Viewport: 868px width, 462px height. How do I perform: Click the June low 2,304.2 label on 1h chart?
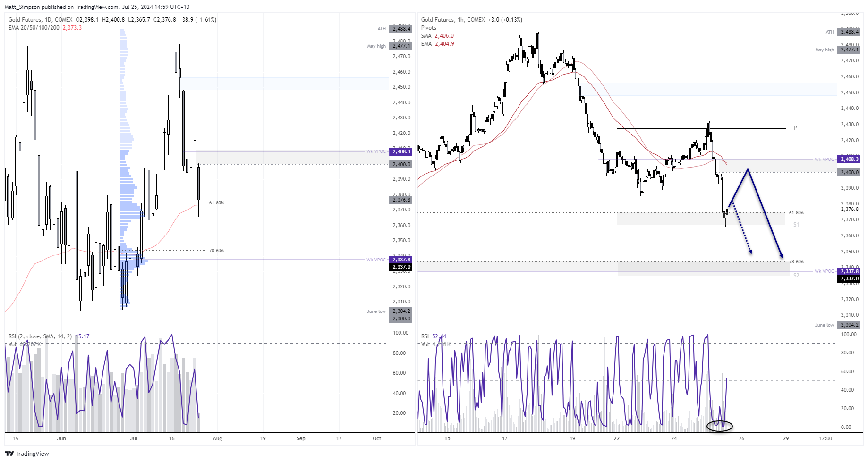click(x=849, y=325)
